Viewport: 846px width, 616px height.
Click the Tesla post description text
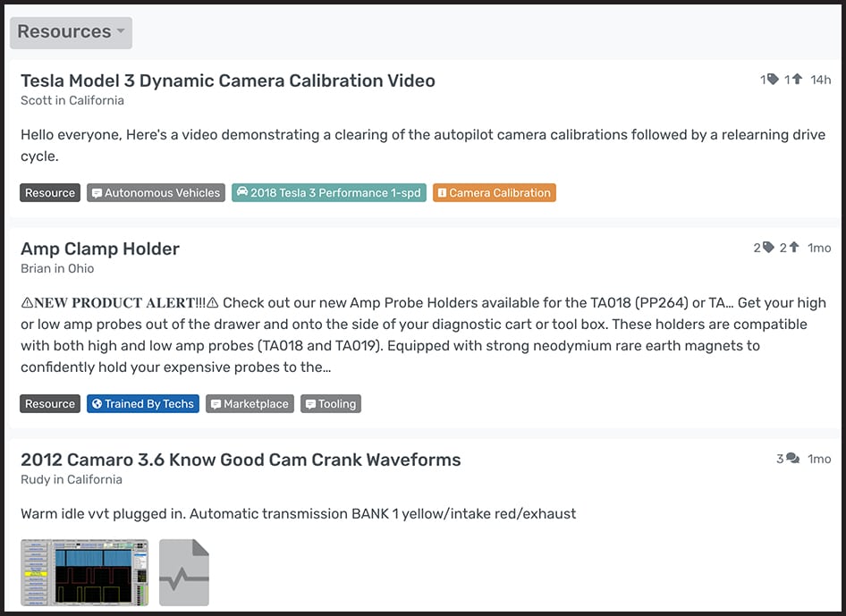click(423, 145)
